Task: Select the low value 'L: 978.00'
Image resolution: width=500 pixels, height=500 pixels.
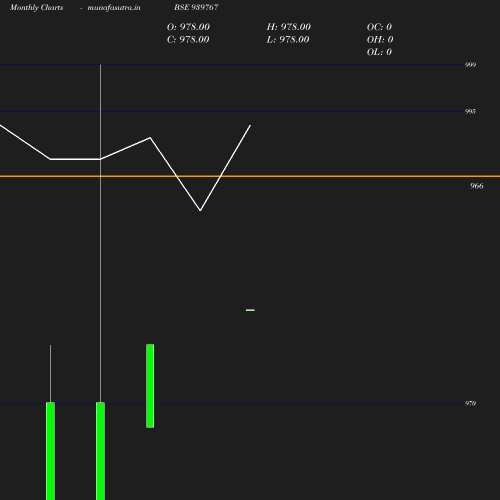Action: (x=288, y=40)
